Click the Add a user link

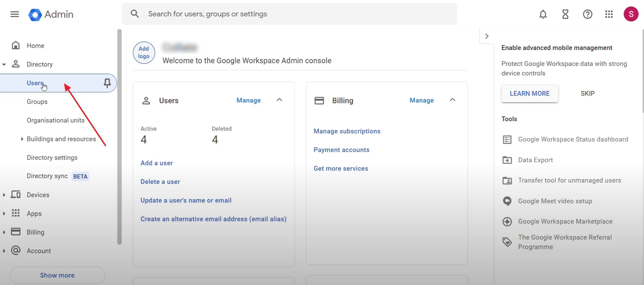[157, 163]
